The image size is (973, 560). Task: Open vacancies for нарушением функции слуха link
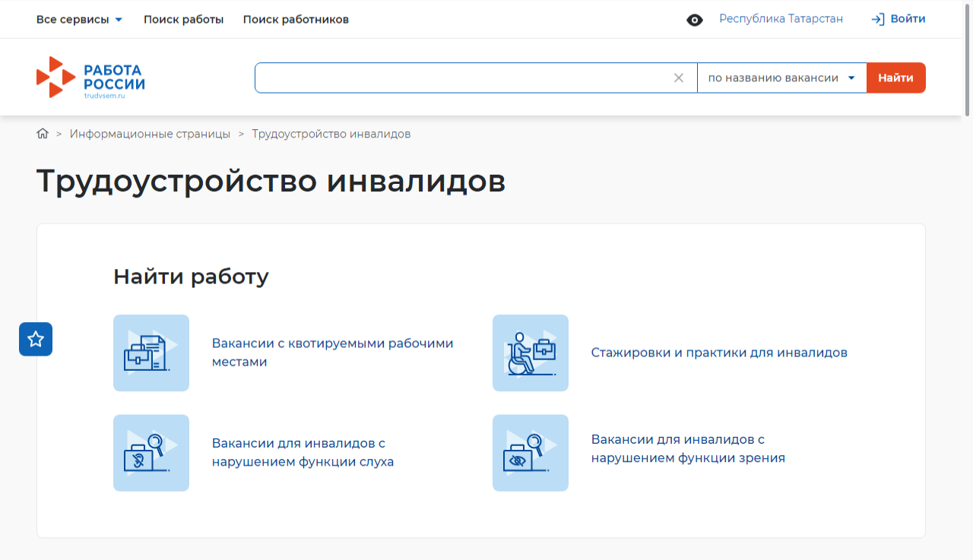[303, 452]
